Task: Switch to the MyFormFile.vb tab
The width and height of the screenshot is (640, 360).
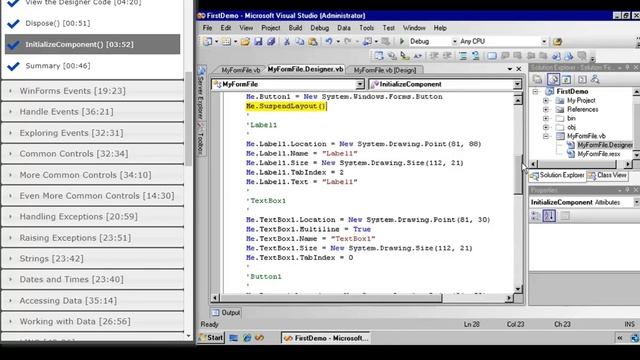Action: click(x=240, y=70)
